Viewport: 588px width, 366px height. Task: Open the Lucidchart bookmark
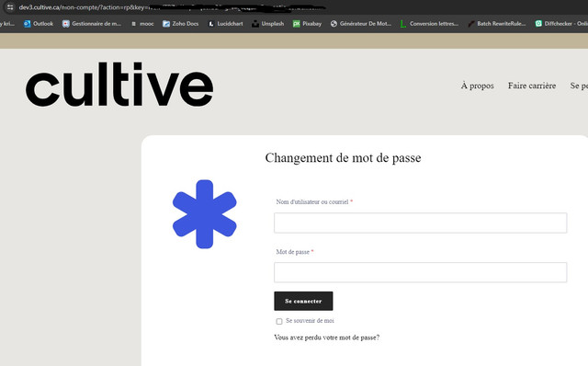[225, 24]
